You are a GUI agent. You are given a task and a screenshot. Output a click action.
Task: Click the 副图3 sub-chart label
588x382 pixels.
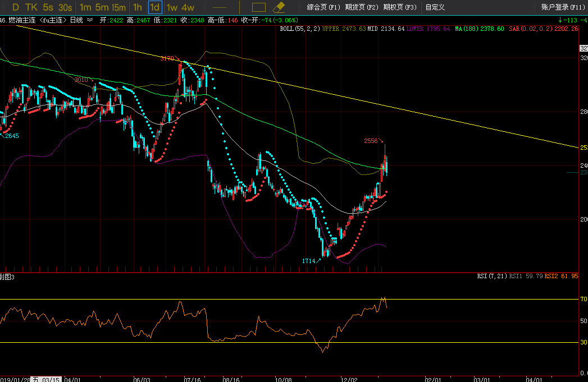coord(7,277)
